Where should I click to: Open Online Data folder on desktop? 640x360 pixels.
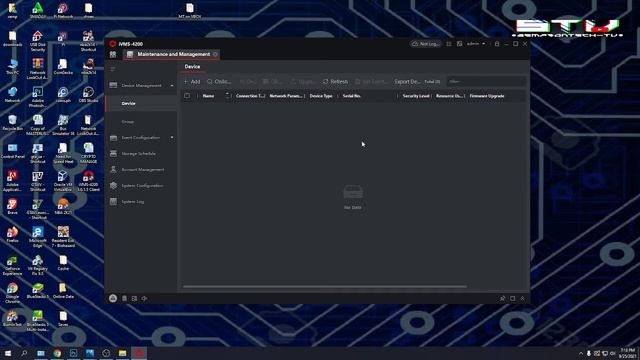pyautogui.click(x=63, y=291)
